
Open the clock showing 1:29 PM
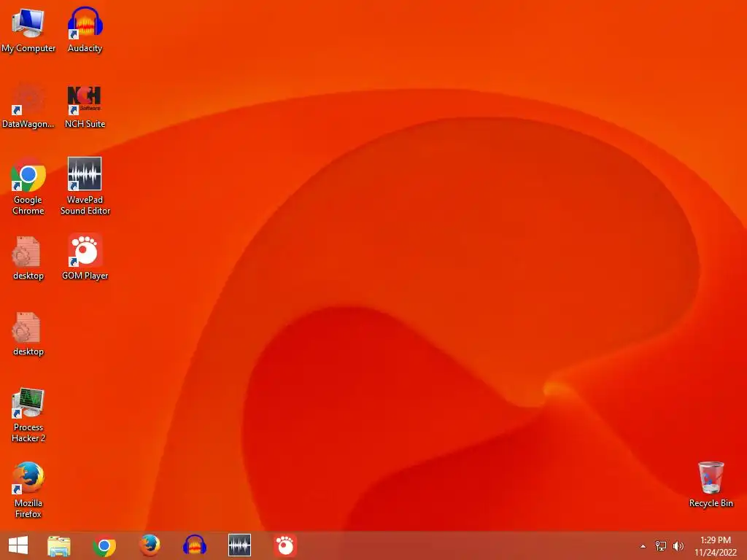coord(716,546)
